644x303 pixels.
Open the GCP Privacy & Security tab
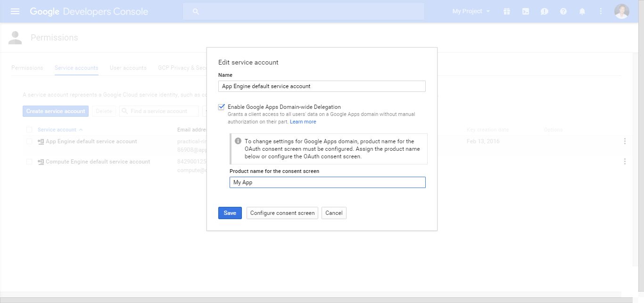182,68
